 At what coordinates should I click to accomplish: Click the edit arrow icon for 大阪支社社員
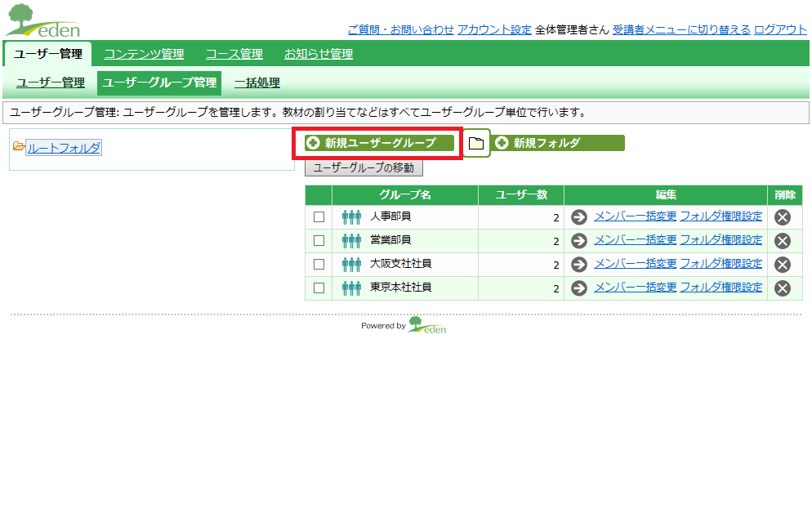579,265
